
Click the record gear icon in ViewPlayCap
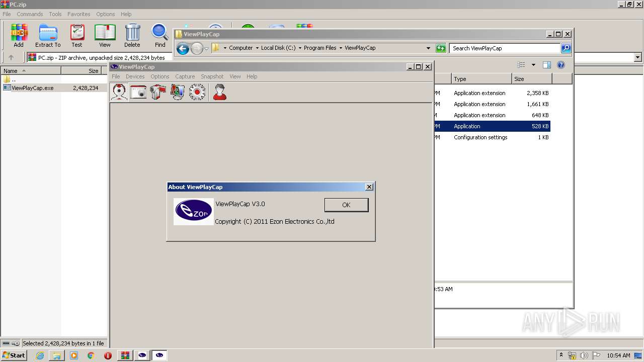tap(197, 92)
